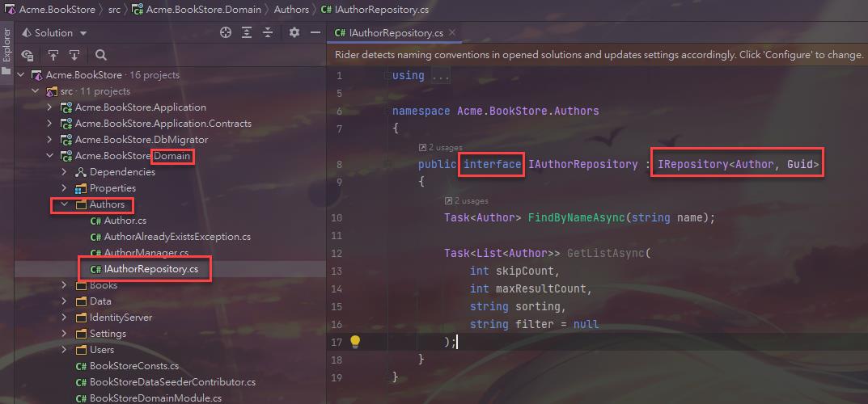Image resolution: width=868 pixels, height=404 pixels.
Task: Close the IAuthorRepository.cs tab
Action: pos(452,33)
